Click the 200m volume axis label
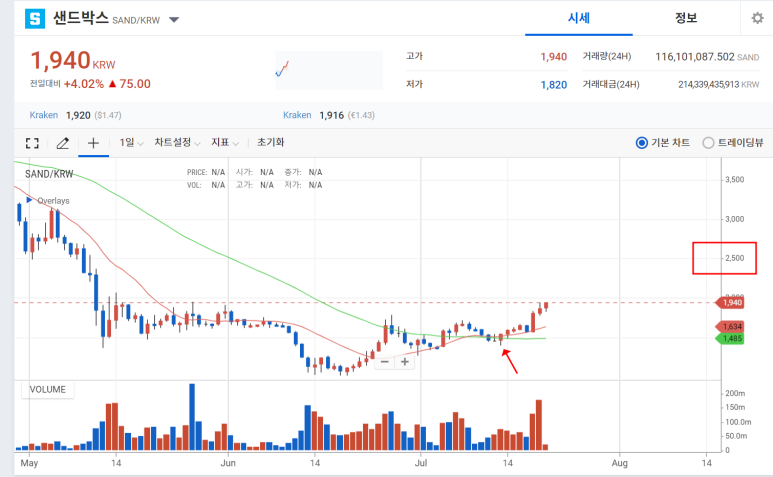The image size is (773, 477). (x=735, y=393)
